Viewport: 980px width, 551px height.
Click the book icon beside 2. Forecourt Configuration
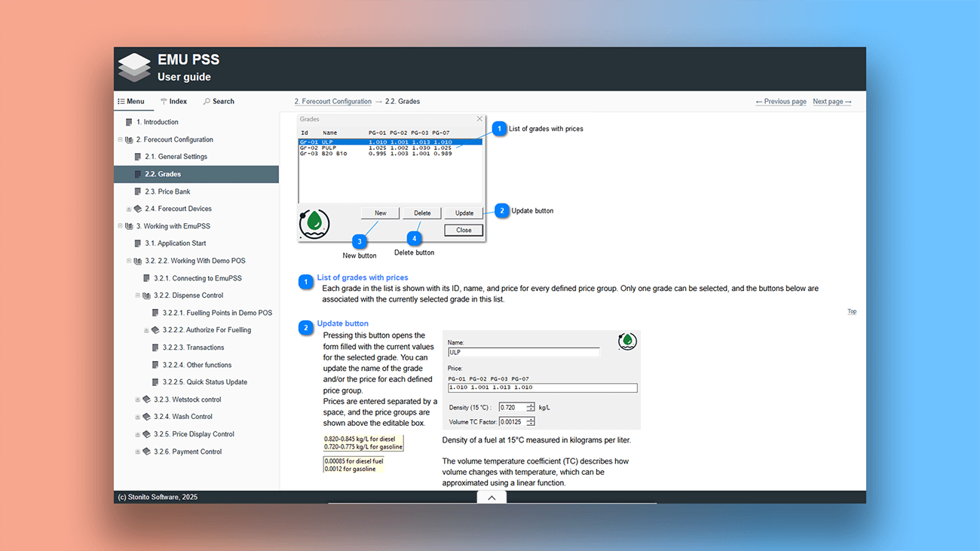(x=128, y=139)
